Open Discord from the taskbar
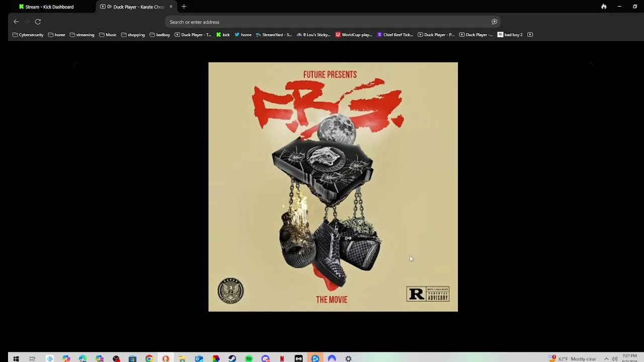The image size is (644, 362). coord(265,358)
